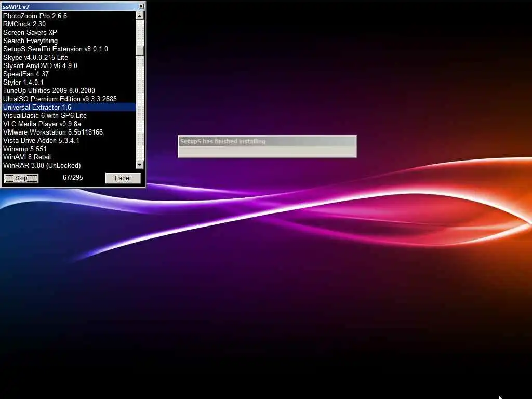Click the list scrollbar down arrow
The height and width of the screenshot is (399, 532).
tap(140, 165)
